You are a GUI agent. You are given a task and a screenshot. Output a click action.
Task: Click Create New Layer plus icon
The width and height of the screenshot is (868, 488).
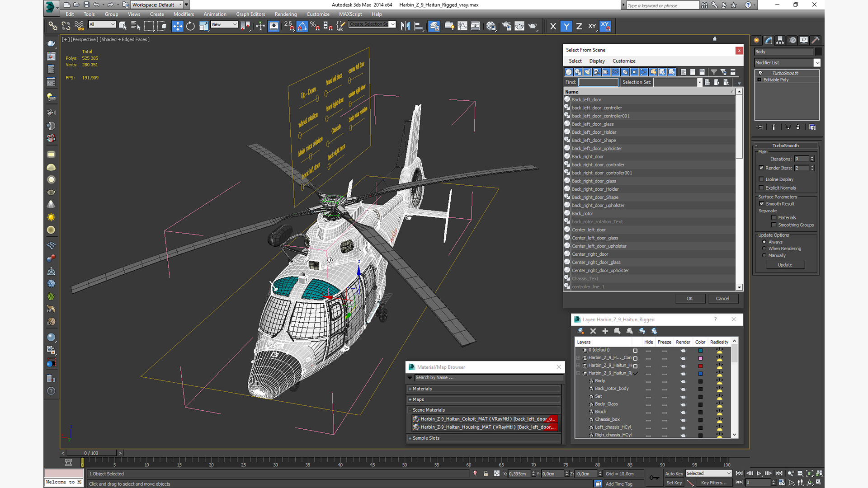[x=605, y=331]
